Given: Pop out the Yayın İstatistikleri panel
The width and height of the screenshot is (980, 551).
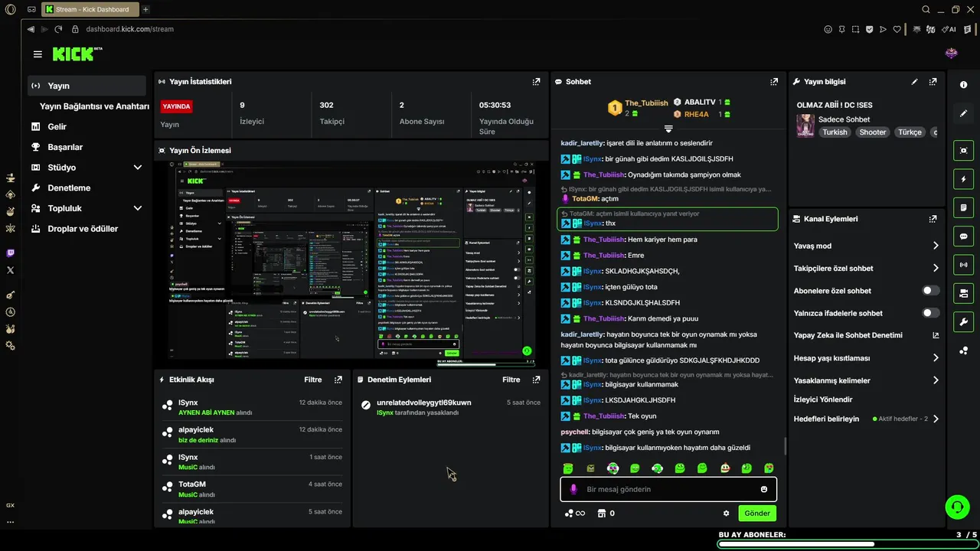Looking at the screenshot, I should [x=536, y=82].
